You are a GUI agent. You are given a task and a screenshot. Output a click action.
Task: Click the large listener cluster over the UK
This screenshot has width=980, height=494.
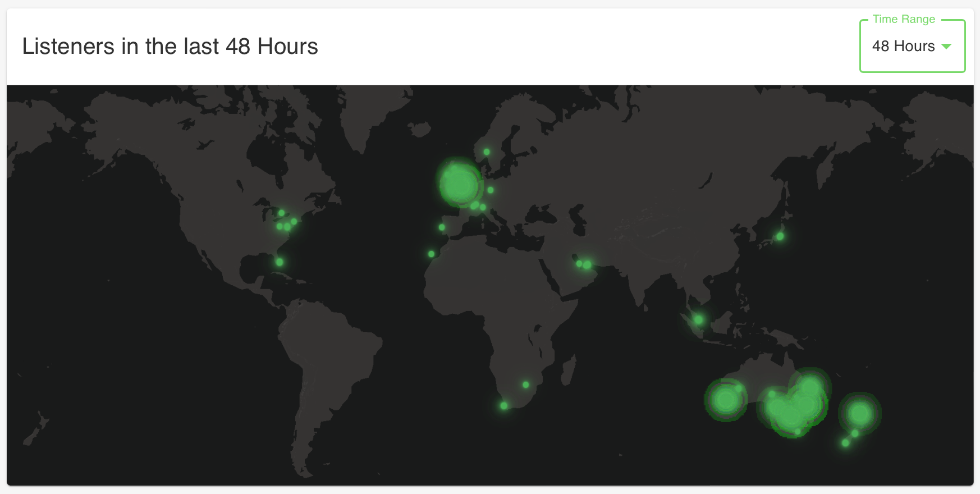tap(460, 184)
